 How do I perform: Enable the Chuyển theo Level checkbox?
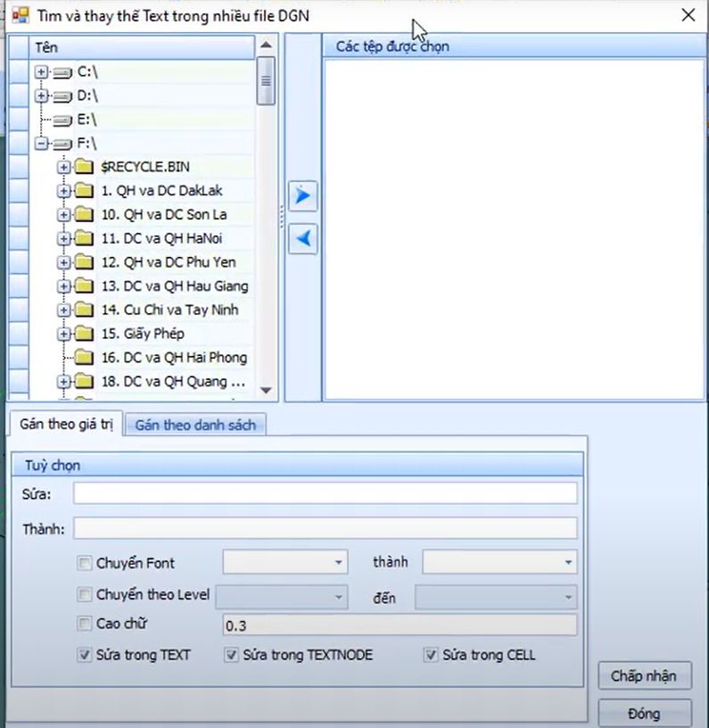click(x=84, y=594)
